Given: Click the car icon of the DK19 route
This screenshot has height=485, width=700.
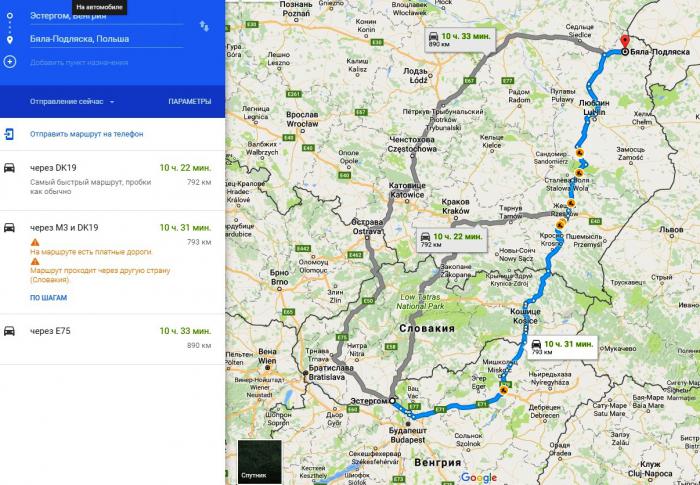Looking at the screenshot, I should click(x=9, y=168).
